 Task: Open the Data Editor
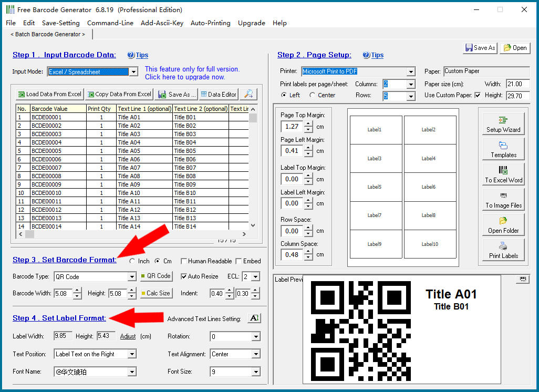(x=219, y=94)
